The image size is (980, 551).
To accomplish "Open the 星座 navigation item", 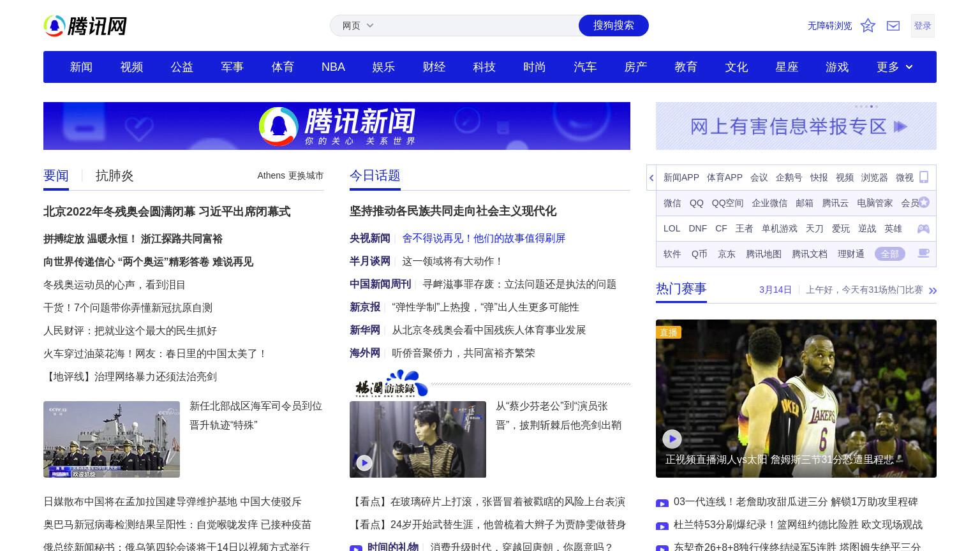I will [x=787, y=67].
